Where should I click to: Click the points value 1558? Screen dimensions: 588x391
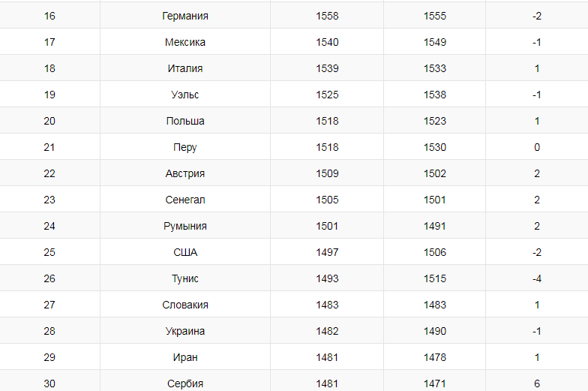327,16
